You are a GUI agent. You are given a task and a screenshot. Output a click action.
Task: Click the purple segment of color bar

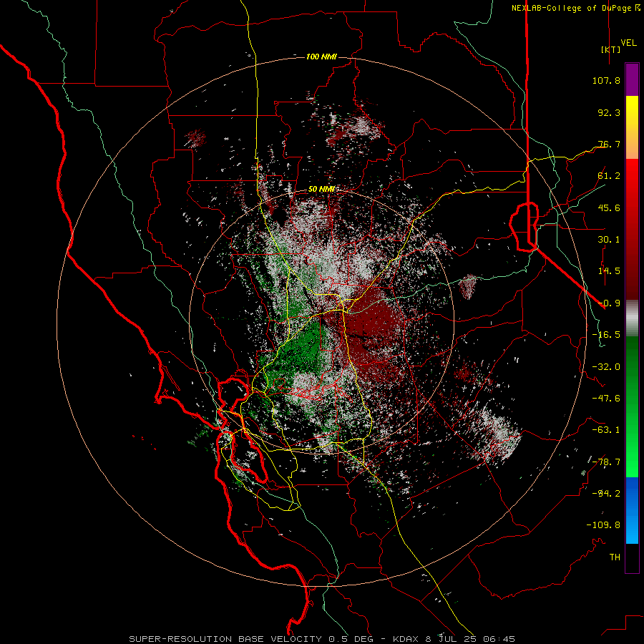[632, 80]
